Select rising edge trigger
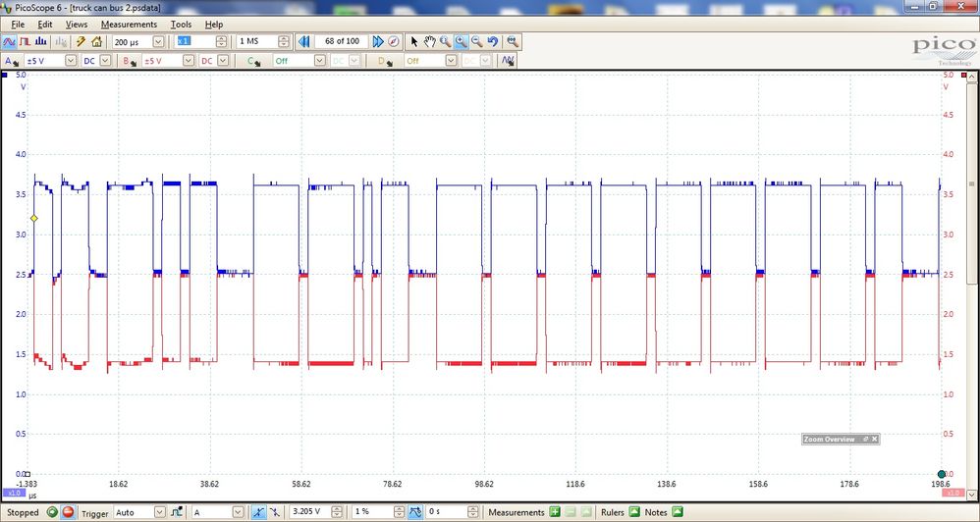Image resolution: width=980 pixels, height=522 pixels. (258, 512)
